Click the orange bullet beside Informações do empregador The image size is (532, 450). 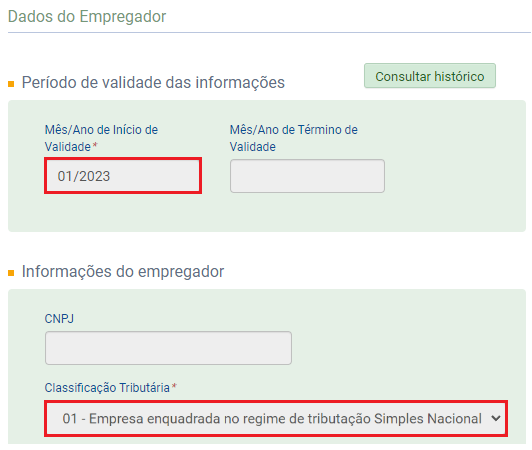[11, 273]
